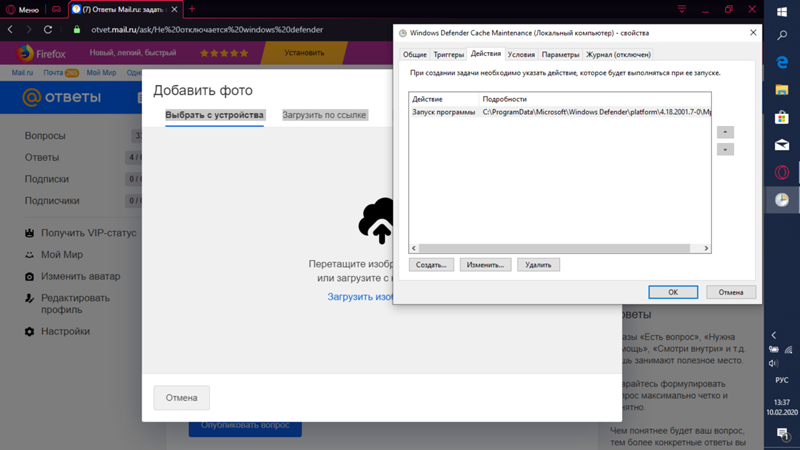Open the volume speaker tray icon

tap(773, 363)
